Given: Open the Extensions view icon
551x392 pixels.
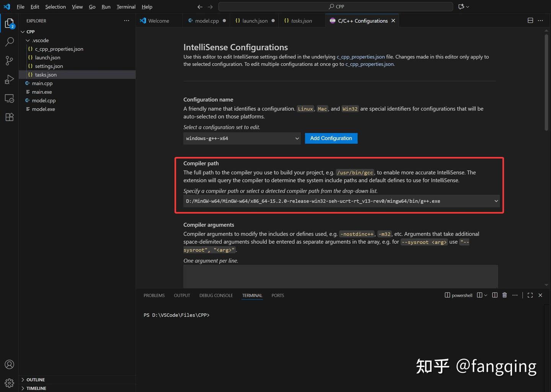Looking at the screenshot, I should point(9,117).
